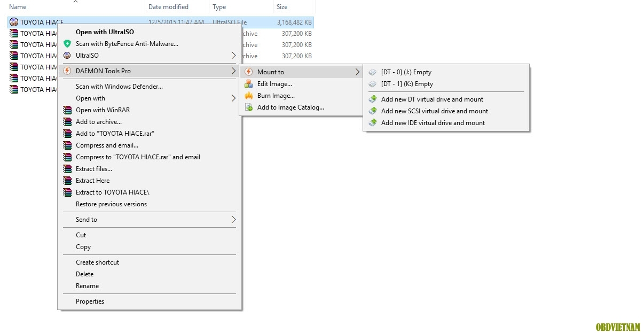Expand the DAEMON Tools Pro submenu arrow
The height and width of the screenshot is (333, 644).
(233, 71)
